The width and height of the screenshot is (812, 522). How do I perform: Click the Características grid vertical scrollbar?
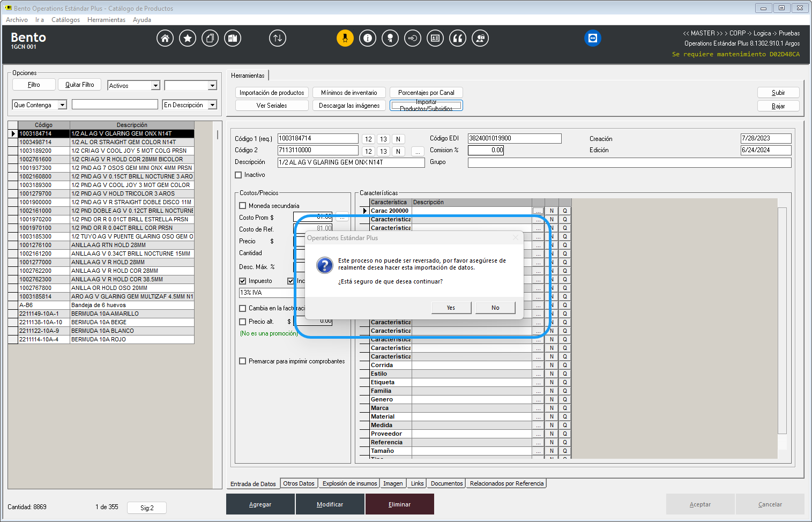pos(782,322)
